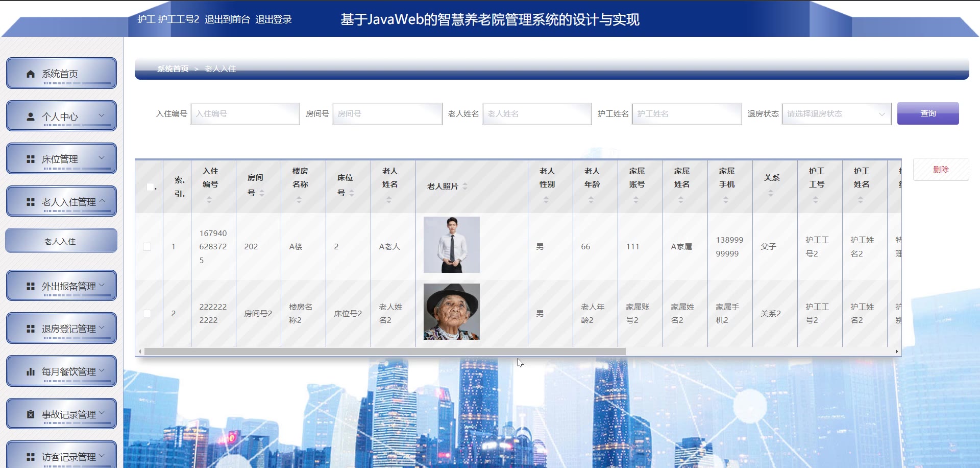Click the person icon beside 个人中心
The width and height of the screenshot is (980, 468).
pos(31,116)
